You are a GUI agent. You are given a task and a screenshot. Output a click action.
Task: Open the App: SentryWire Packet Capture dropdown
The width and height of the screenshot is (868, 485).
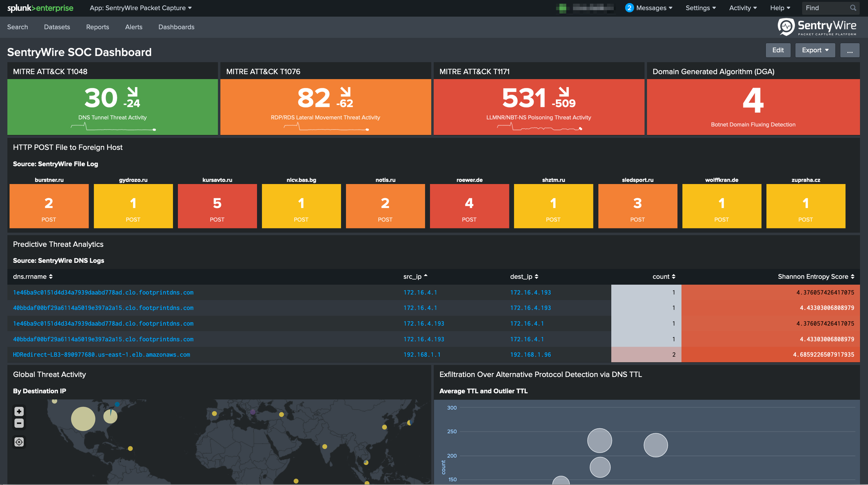coord(141,8)
